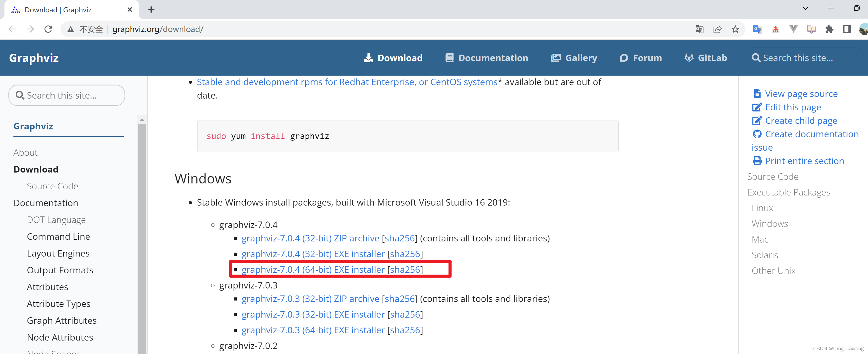This screenshot has height=354, width=868.
Task: Click the share page icon
Action: 717,29
